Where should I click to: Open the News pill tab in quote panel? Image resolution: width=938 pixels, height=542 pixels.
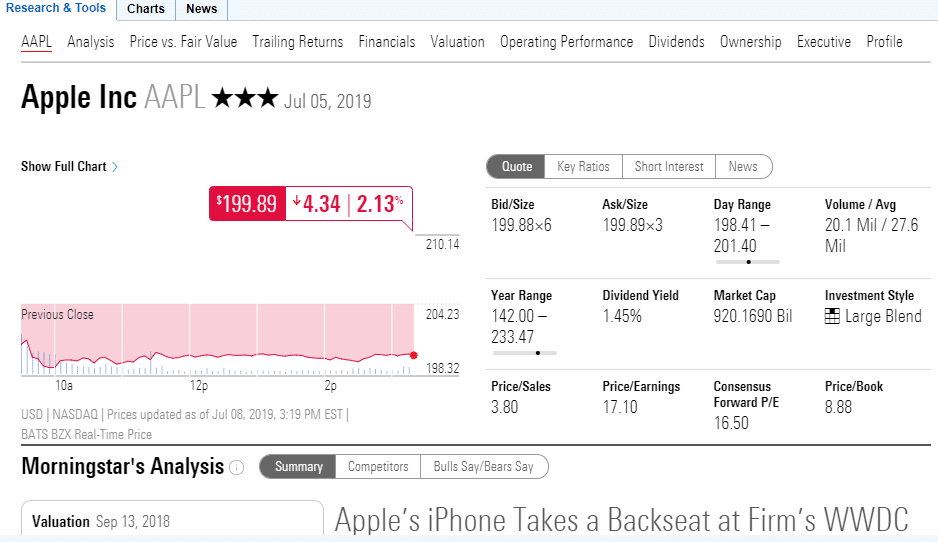tap(743, 166)
